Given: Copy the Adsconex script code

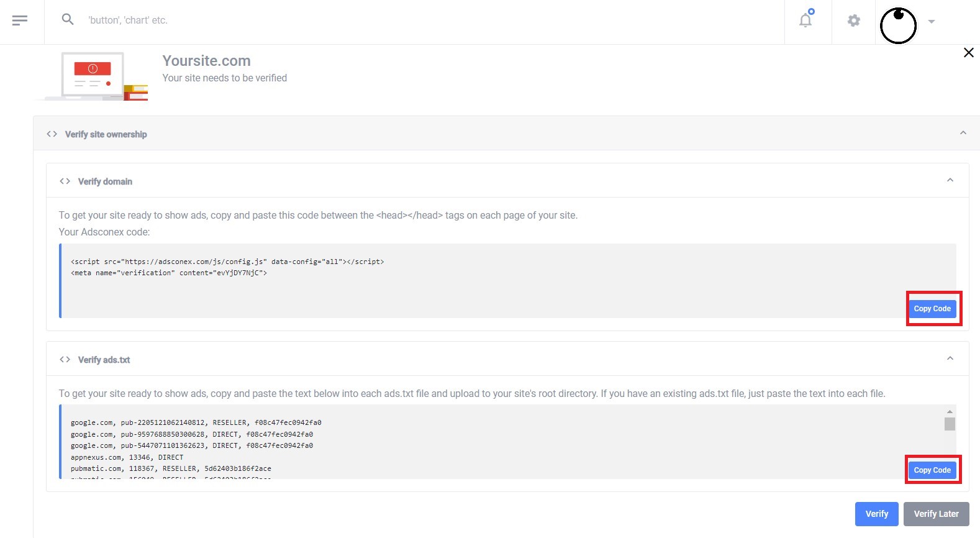Looking at the screenshot, I should pos(932,309).
